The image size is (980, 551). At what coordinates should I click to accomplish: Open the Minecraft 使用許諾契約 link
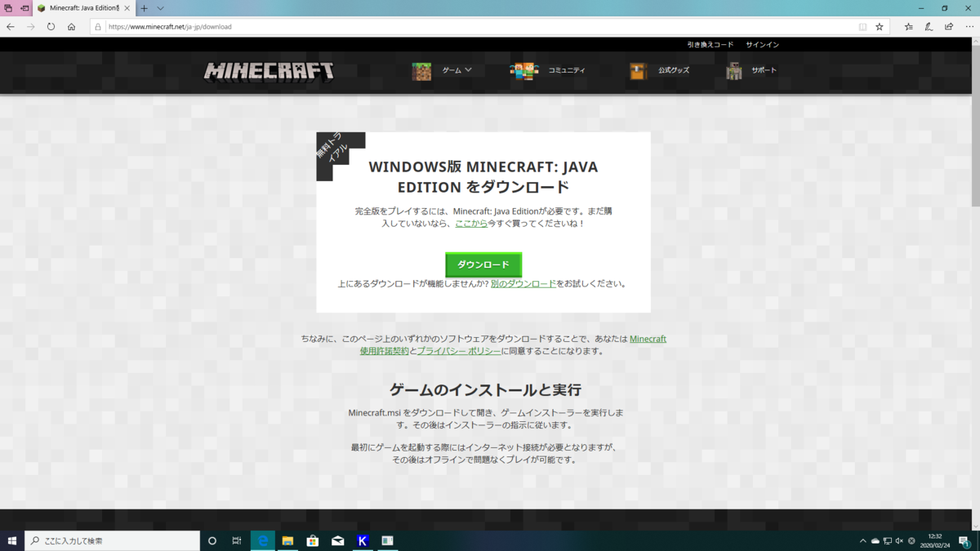513,344
